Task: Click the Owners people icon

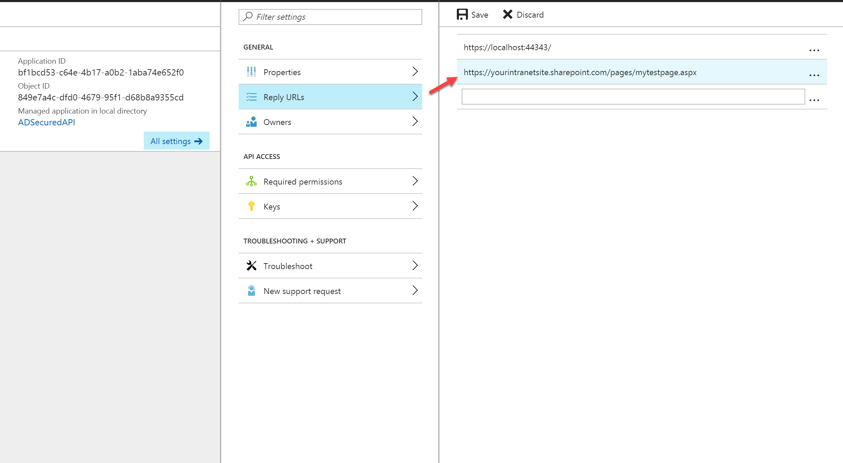Action: [251, 122]
